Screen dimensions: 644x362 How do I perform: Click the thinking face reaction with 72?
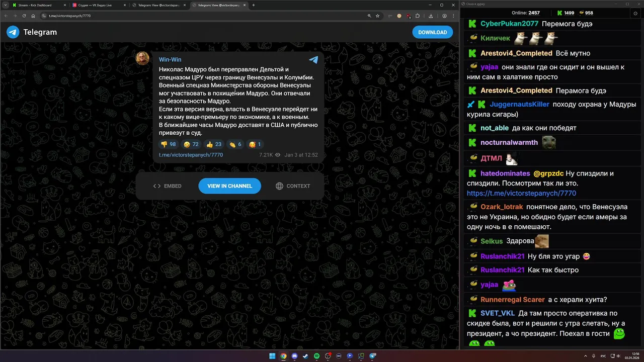(191, 144)
